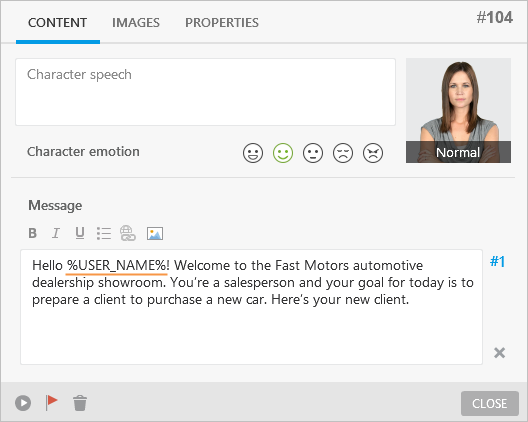The height and width of the screenshot is (422, 528).
Task: Delete the scene with trash icon
Action: coord(80,403)
